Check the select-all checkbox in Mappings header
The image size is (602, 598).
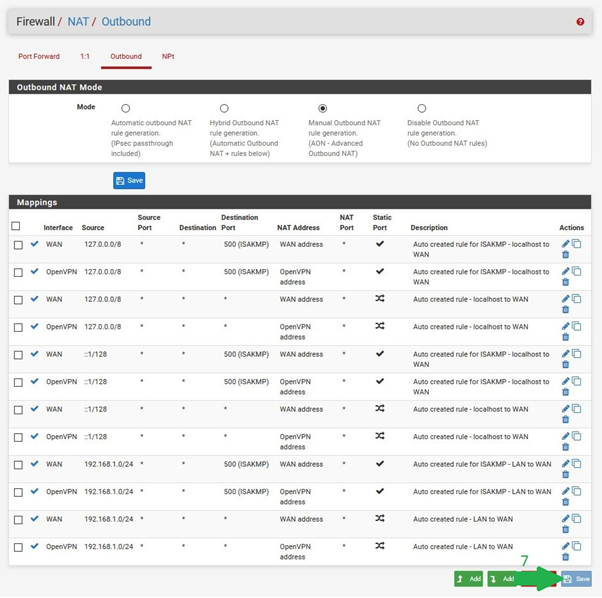16,226
